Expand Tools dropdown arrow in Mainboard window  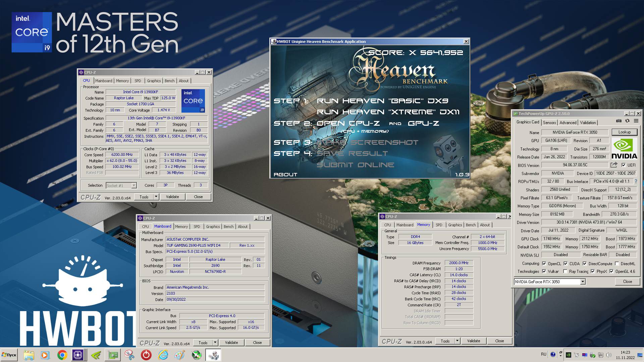pyautogui.click(x=215, y=343)
